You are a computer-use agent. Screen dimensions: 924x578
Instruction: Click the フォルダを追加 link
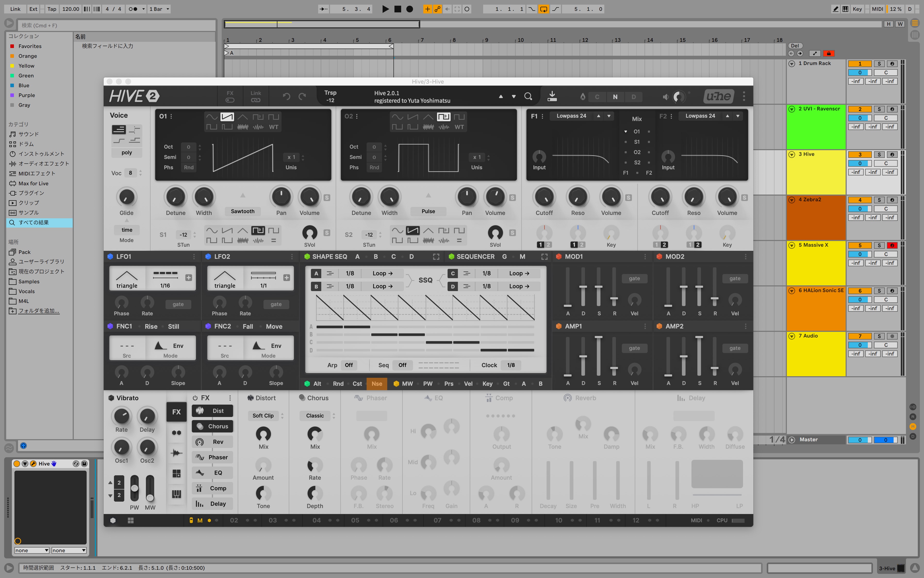(x=39, y=311)
